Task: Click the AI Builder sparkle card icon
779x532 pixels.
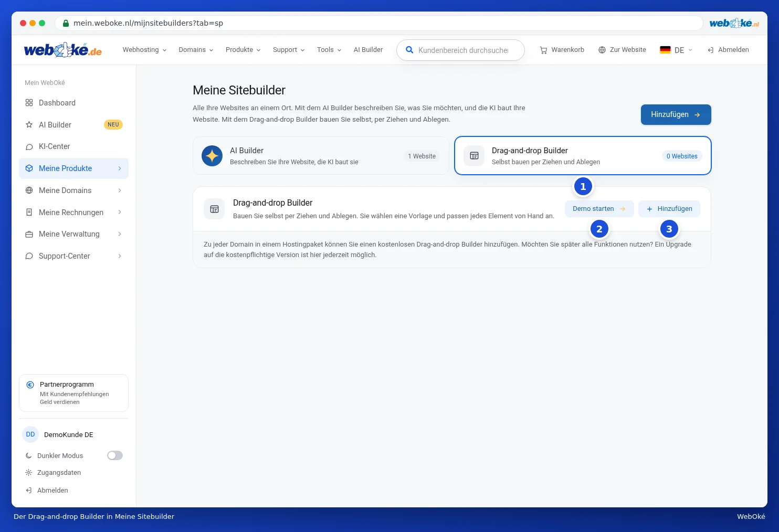Action: point(212,156)
